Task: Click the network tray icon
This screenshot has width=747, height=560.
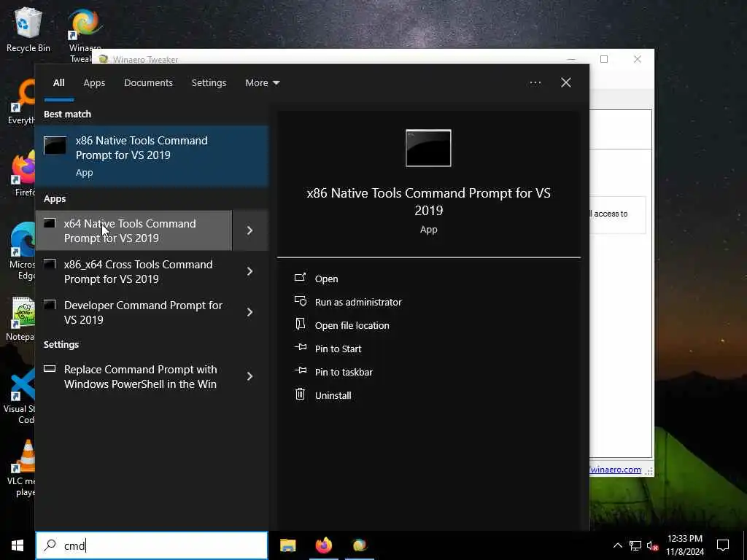Action: (635, 545)
